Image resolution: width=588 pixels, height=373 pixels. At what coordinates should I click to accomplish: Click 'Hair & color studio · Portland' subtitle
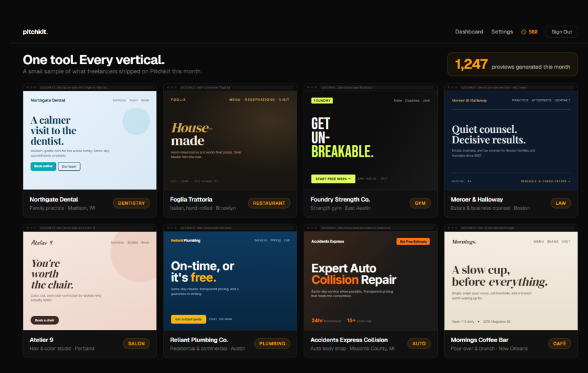coord(62,349)
